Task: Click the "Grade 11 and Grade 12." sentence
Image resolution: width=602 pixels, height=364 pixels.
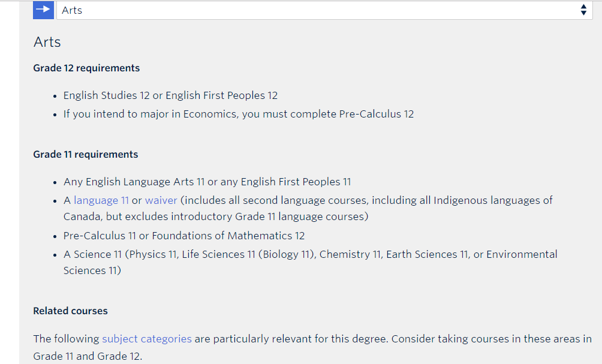Action: (88, 356)
